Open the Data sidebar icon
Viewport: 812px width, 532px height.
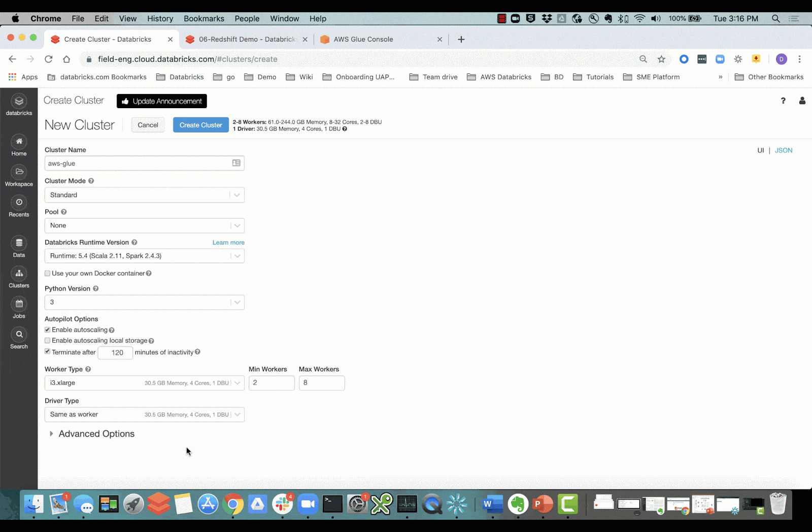pos(19,247)
